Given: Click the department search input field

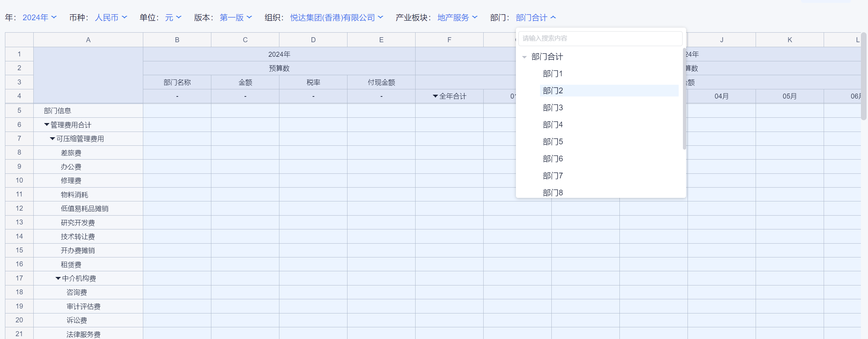Looking at the screenshot, I should click(600, 38).
